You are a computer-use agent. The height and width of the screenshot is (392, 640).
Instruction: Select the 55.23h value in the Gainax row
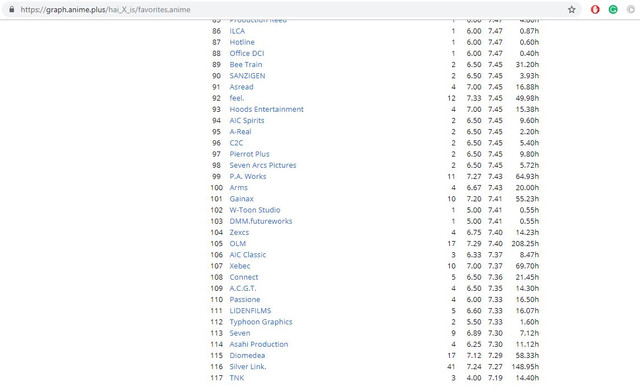tap(527, 199)
